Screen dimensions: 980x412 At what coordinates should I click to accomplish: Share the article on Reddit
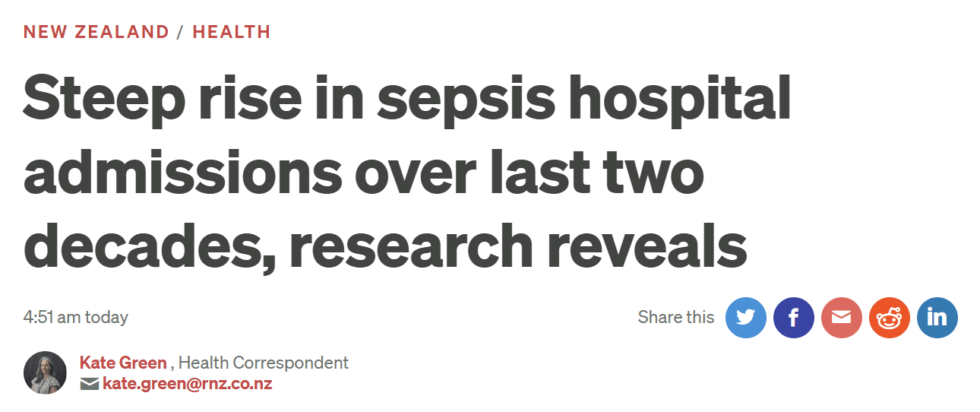[889, 317]
